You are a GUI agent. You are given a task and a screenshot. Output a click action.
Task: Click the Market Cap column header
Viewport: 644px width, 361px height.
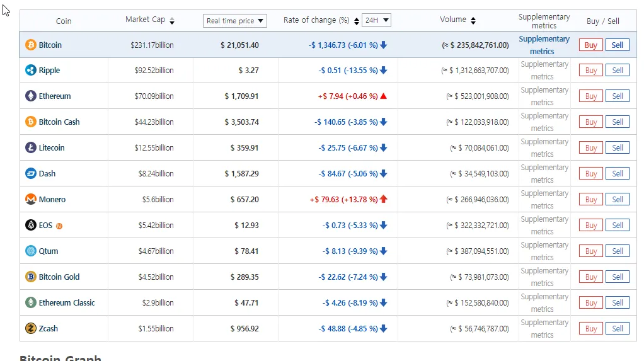tap(145, 20)
